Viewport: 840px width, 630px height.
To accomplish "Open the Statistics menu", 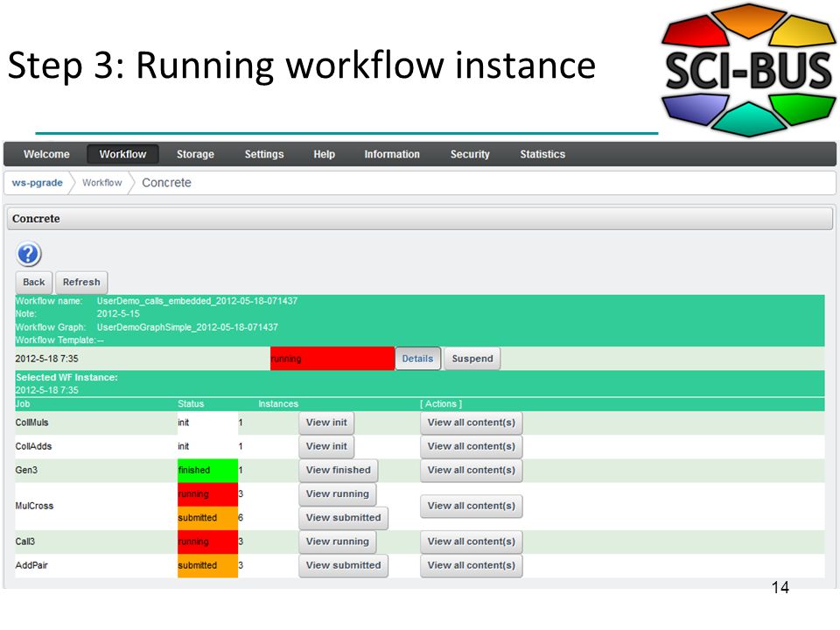I will 542,154.
